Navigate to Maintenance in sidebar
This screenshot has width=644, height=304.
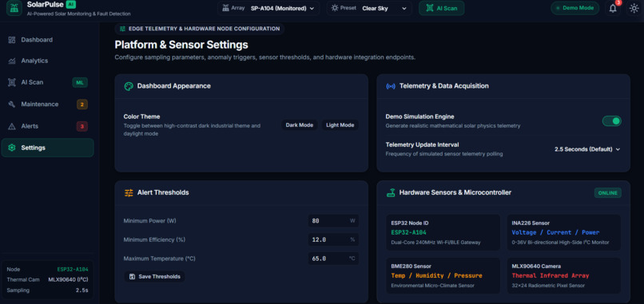[48, 105]
